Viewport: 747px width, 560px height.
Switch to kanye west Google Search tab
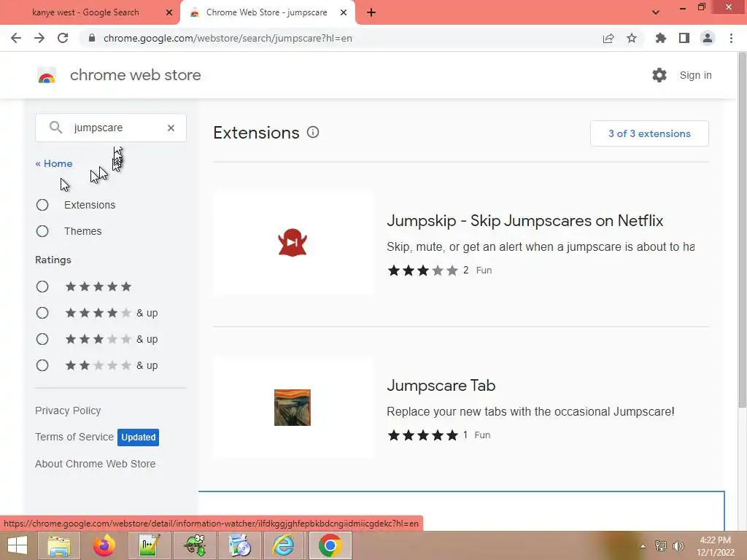[x=86, y=12]
